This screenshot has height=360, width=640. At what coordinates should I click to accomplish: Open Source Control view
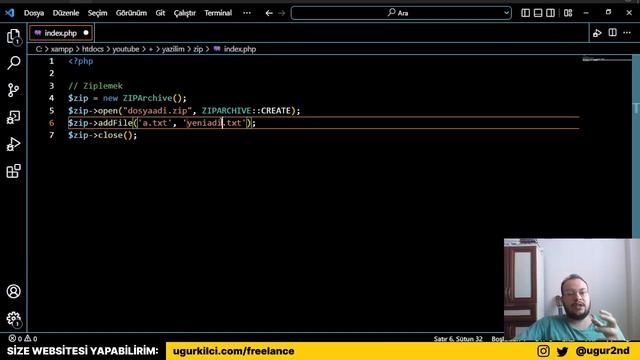(x=13, y=90)
